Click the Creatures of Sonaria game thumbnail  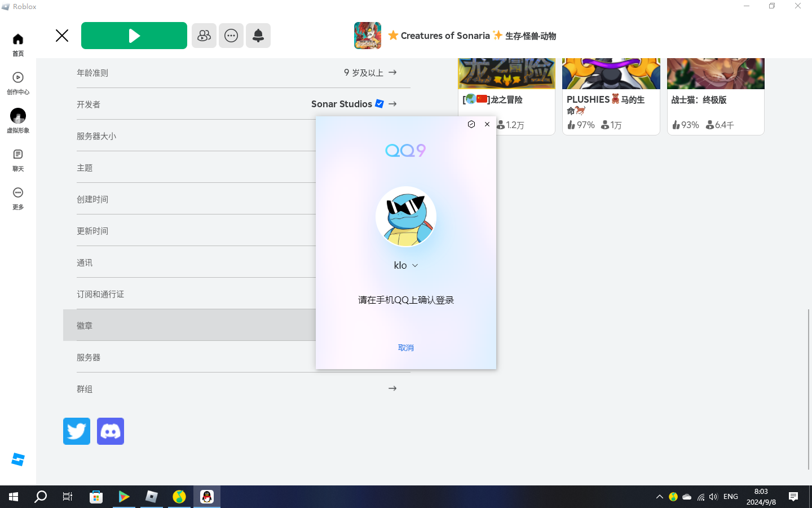tap(368, 36)
